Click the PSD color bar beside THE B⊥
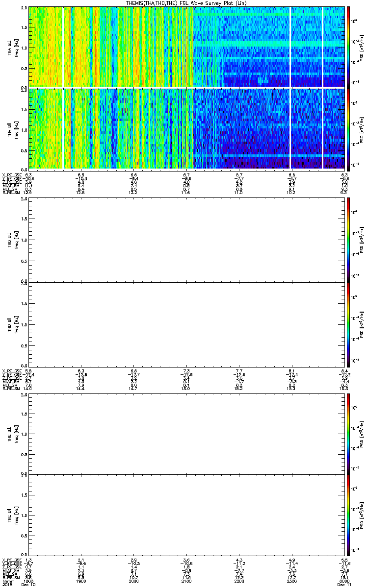 348,434
